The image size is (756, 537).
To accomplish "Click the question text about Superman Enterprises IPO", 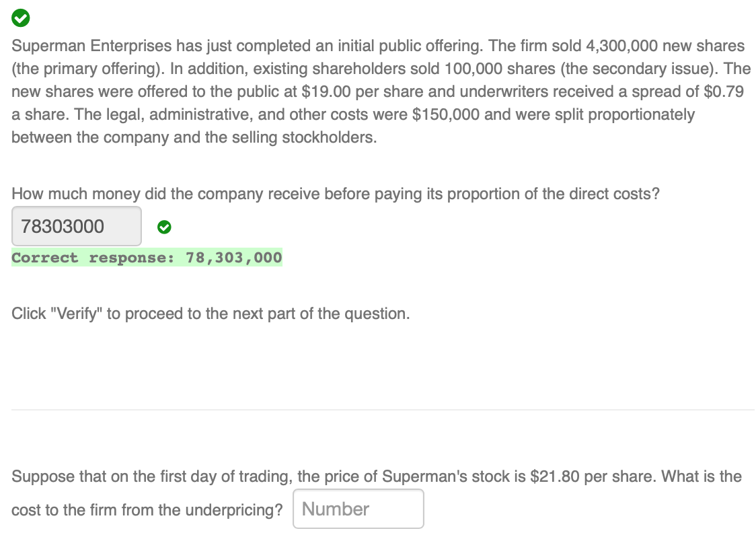I will pos(377,91).
